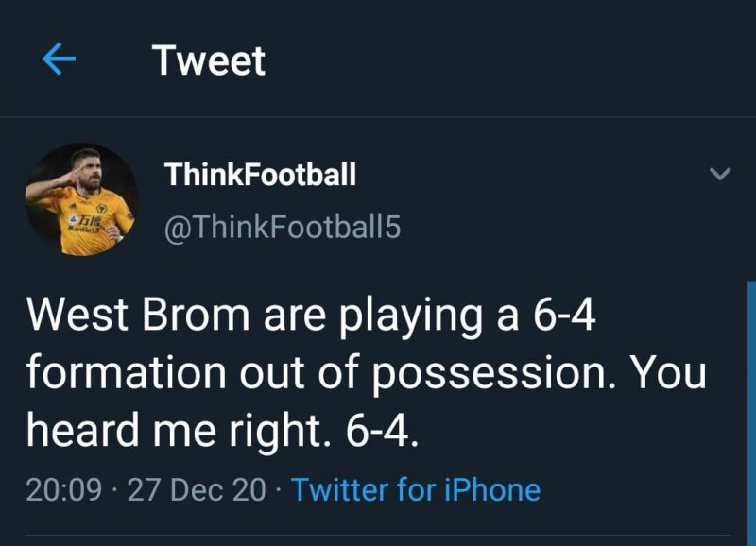This screenshot has height=546, width=756.
Task: Go back using the left arrow
Action: click(59, 61)
